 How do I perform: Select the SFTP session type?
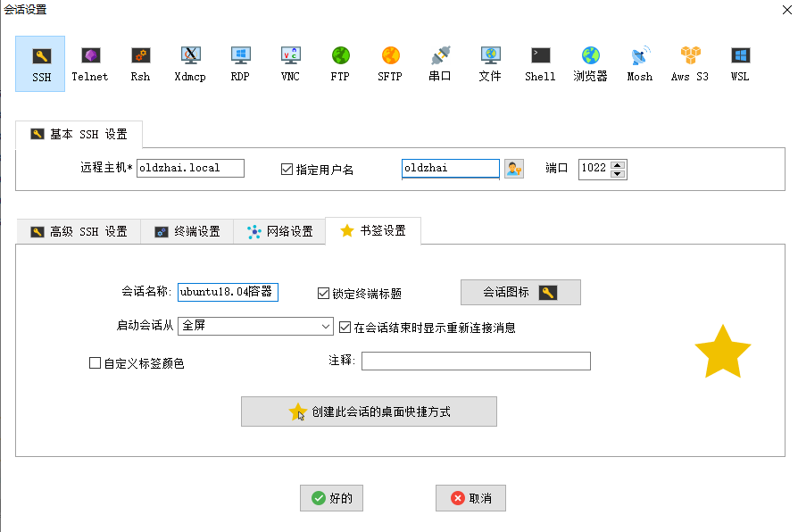[x=389, y=62]
